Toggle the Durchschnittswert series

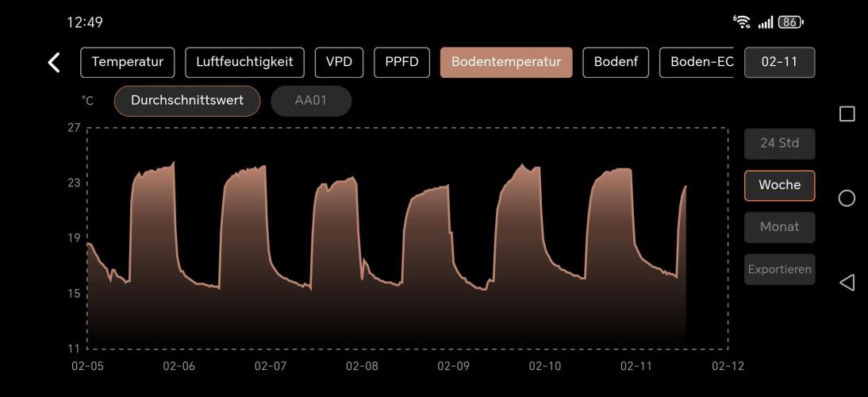(x=187, y=101)
